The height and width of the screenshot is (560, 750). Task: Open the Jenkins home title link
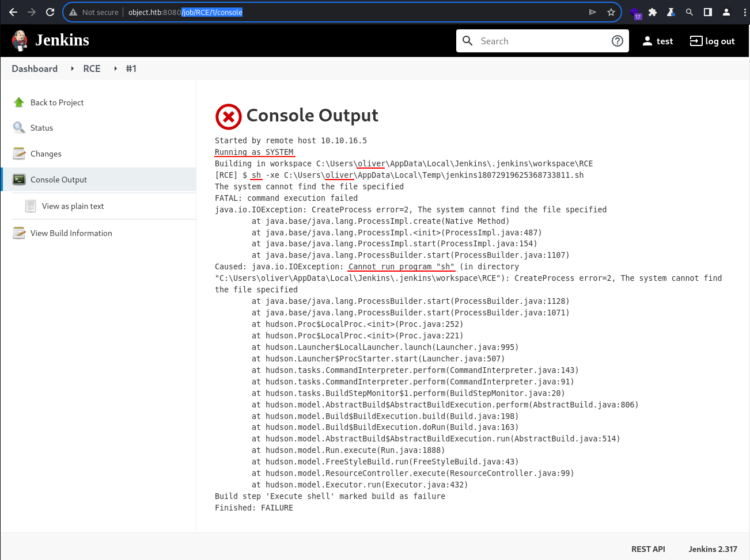click(x=62, y=40)
